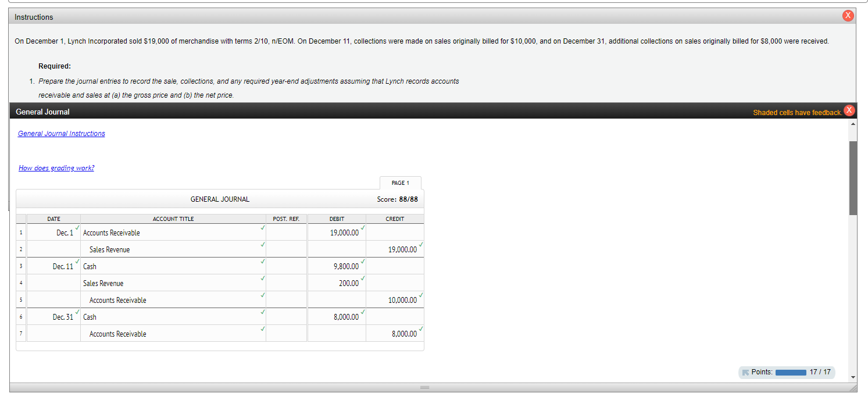The image size is (868, 411).
Task: Click checkmark beside Dec. 11 Cash entry
Action: [263, 262]
